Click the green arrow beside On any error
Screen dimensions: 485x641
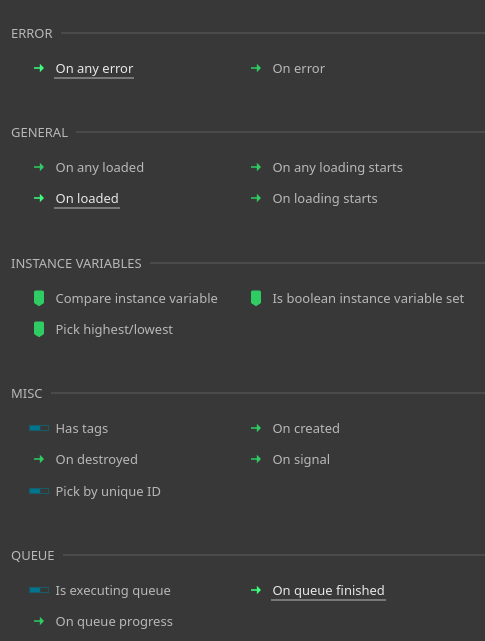click(39, 68)
